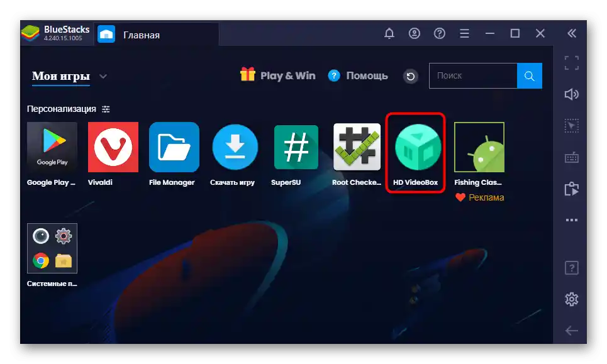The height and width of the screenshot is (364, 607).
Task: Click the blue search magnifier button
Action: pyautogui.click(x=530, y=76)
